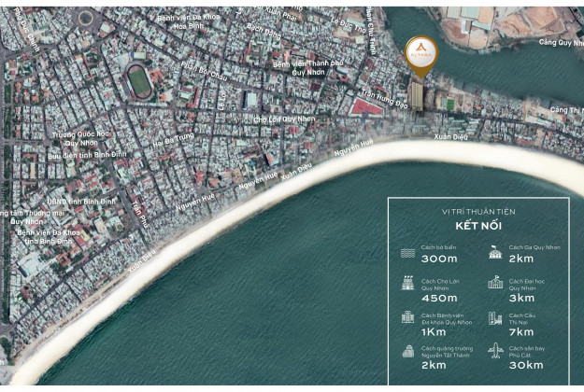This screenshot has height=392, width=584.
Task: Click the airplane icon next to 'Cách sân bay'
Action: click(x=495, y=351)
